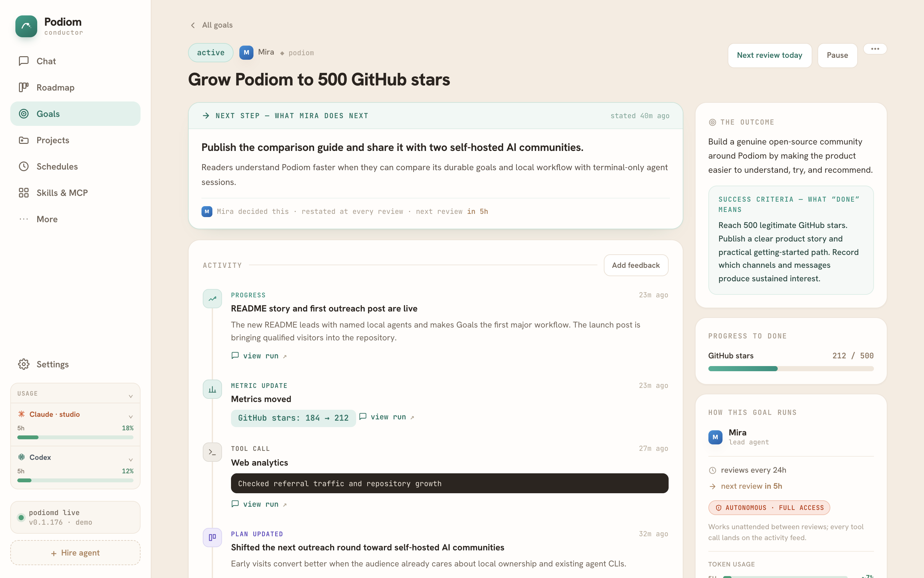Click the Autonomous Full Access badge
The image size is (924, 578).
[x=769, y=508]
